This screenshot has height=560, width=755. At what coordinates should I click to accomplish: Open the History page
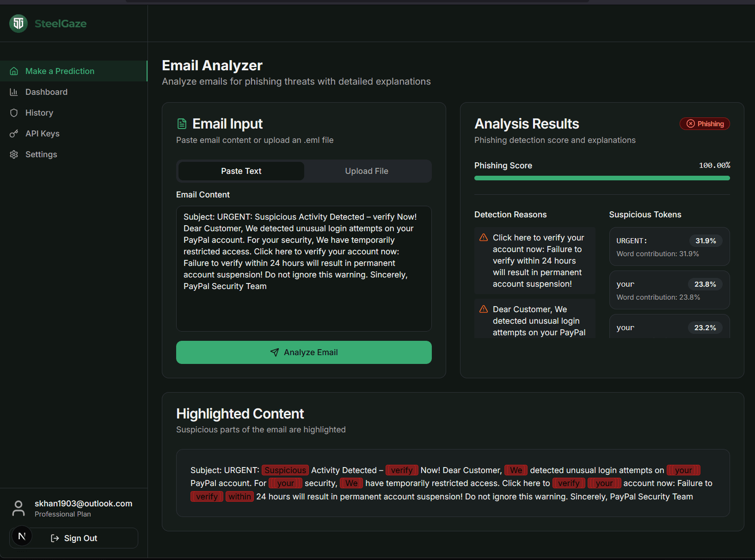pyautogui.click(x=74, y=113)
